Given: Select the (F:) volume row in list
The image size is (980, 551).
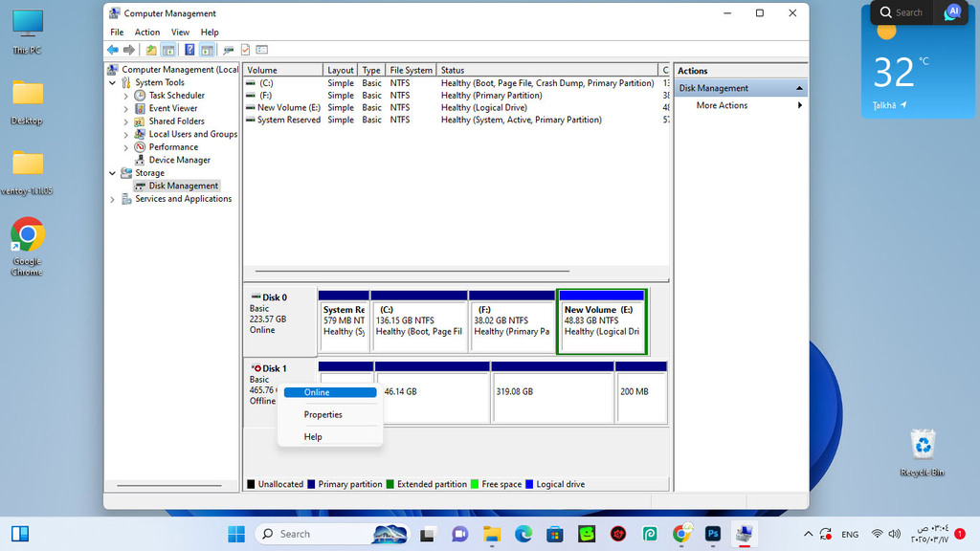Looking at the screenshot, I should coord(457,96).
